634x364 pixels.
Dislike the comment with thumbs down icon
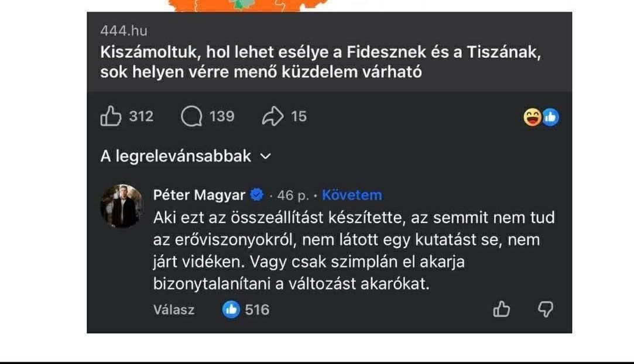click(x=546, y=310)
